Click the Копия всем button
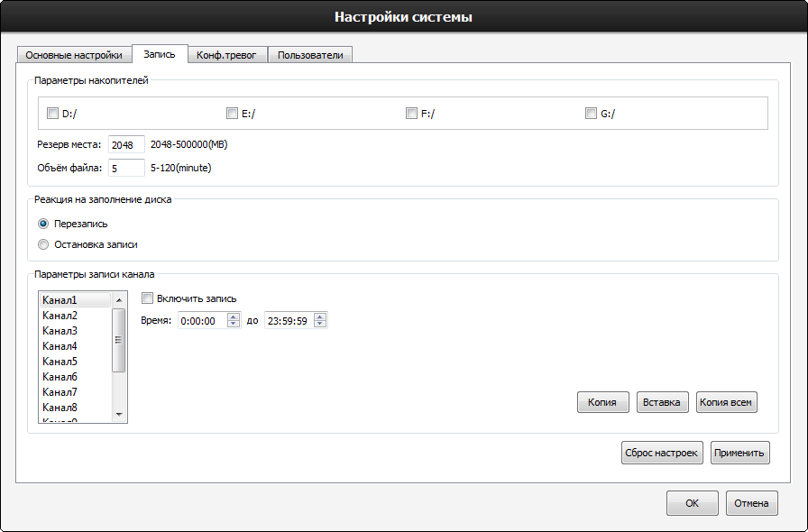The height and width of the screenshot is (532, 808). pos(726,402)
